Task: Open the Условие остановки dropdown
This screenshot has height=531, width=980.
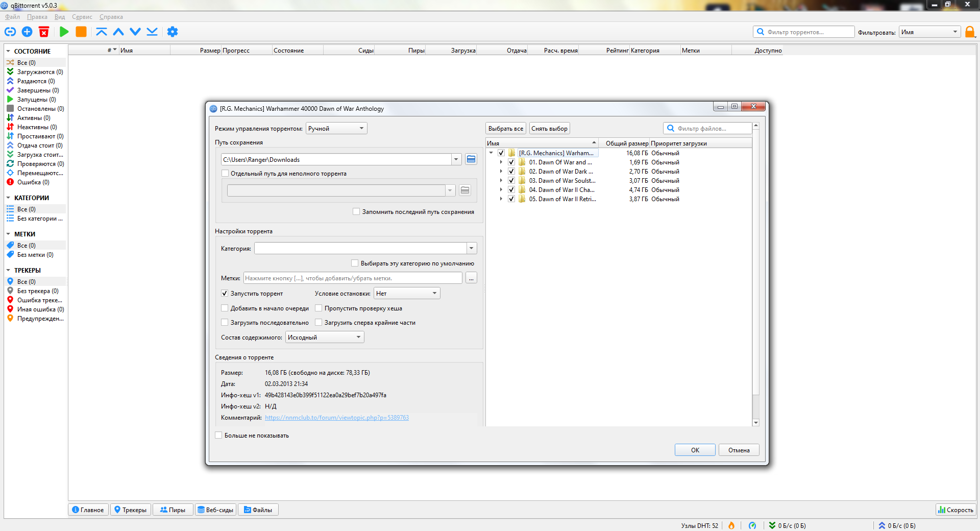Action: [x=407, y=293]
